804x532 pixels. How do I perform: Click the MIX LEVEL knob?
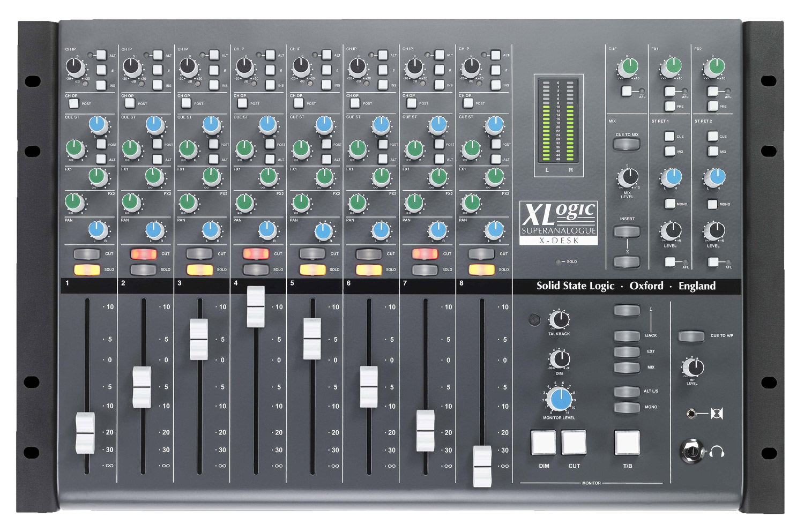pos(628,176)
